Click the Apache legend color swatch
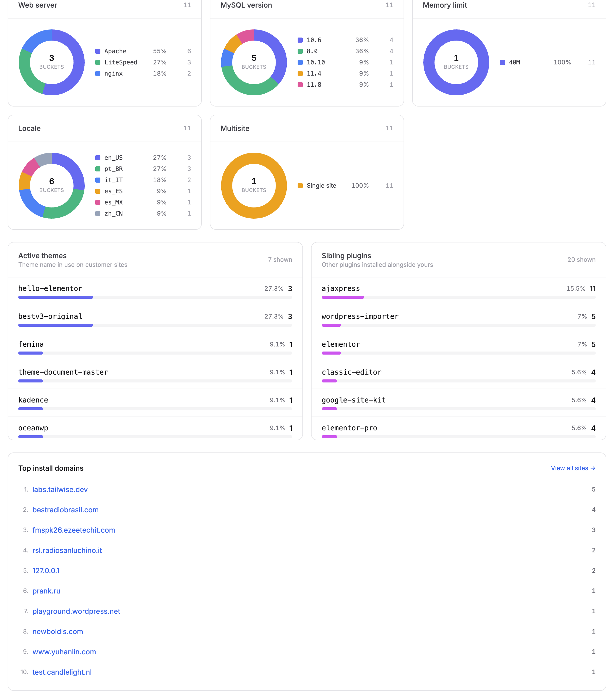 [98, 51]
